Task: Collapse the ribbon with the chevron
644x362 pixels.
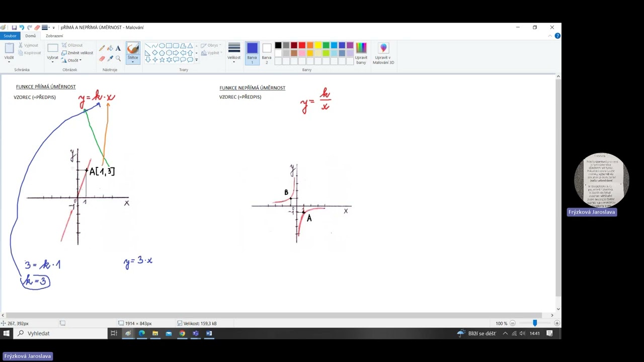Action: tap(550, 36)
